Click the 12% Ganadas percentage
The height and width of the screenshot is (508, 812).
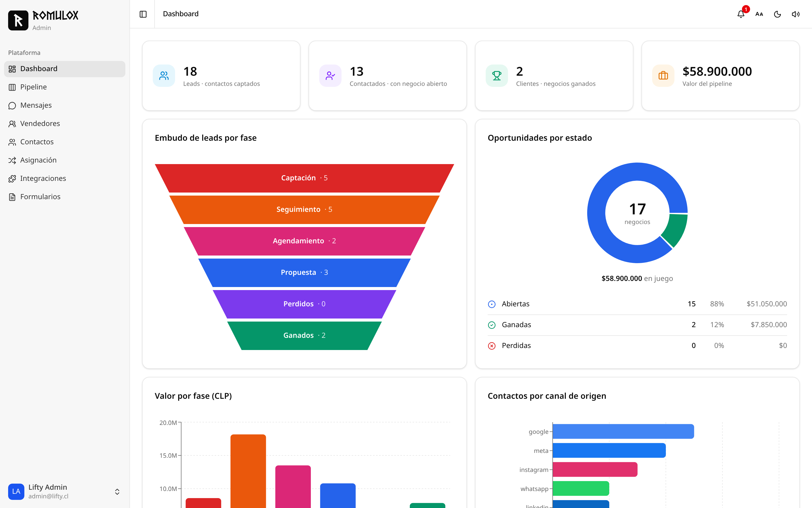[717, 325]
